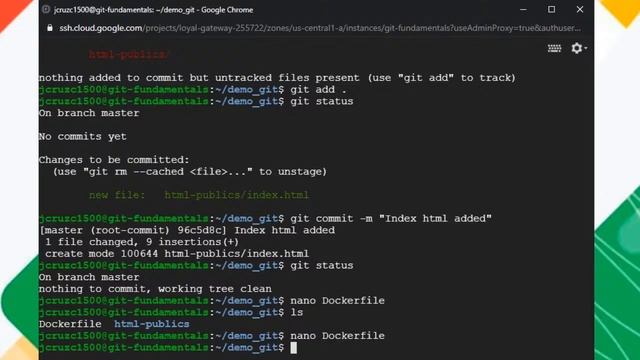Click the 'Dockerfile' entry in ls output
This screenshot has width=640, height=360.
tap(70, 324)
